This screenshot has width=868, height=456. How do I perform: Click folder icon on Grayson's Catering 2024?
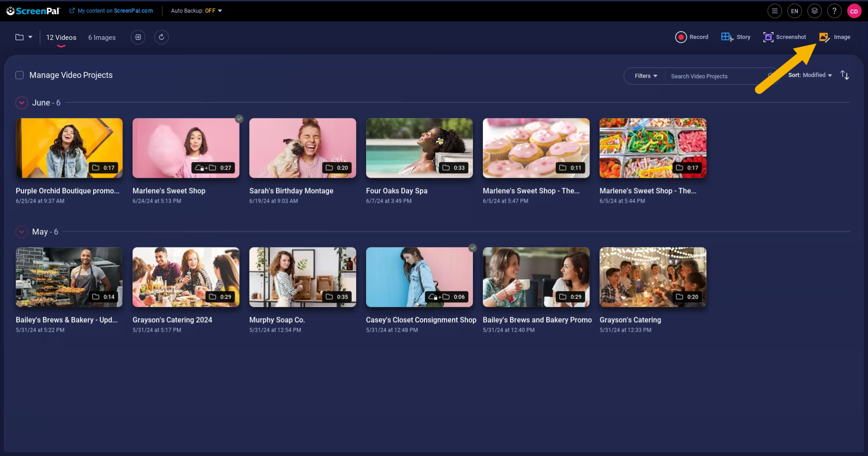point(212,297)
